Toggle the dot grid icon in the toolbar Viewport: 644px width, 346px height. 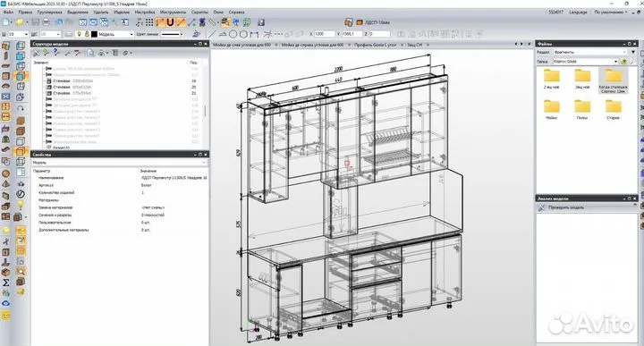pos(150,22)
